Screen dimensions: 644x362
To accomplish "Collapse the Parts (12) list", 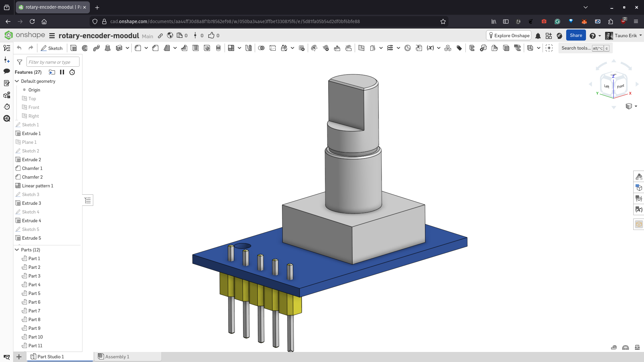I will 17,250.
